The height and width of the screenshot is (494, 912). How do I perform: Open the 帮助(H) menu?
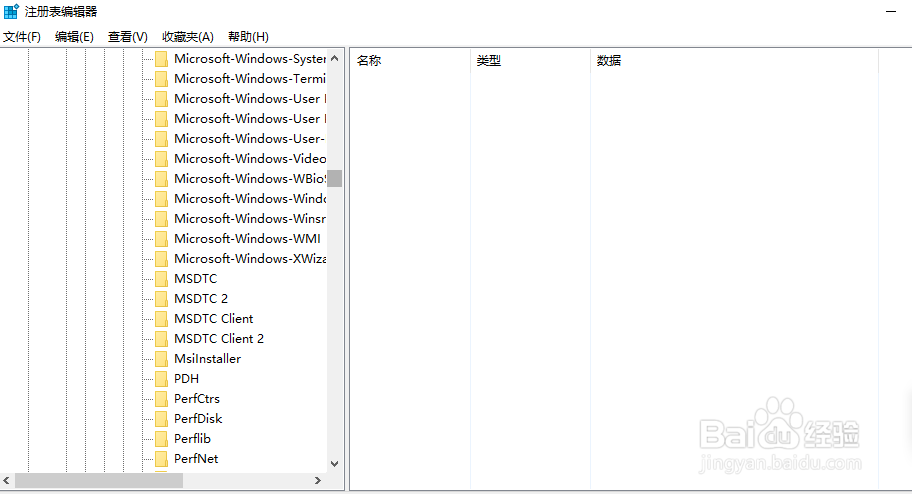[248, 37]
